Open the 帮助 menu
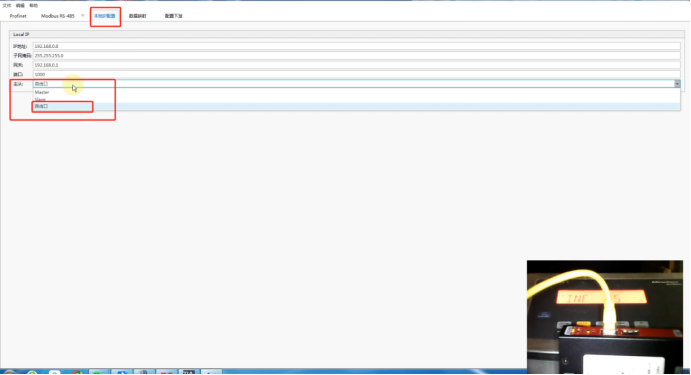 pyautogui.click(x=33, y=6)
